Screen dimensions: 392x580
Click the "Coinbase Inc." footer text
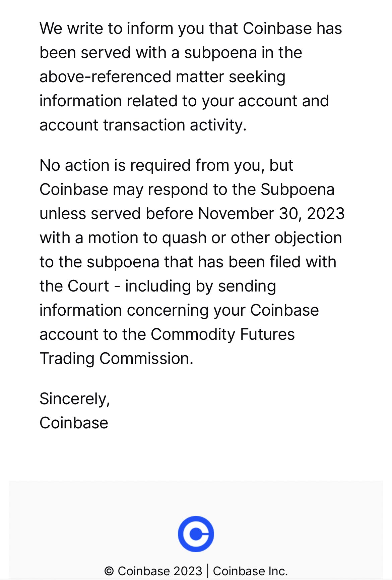(x=250, y=571)
